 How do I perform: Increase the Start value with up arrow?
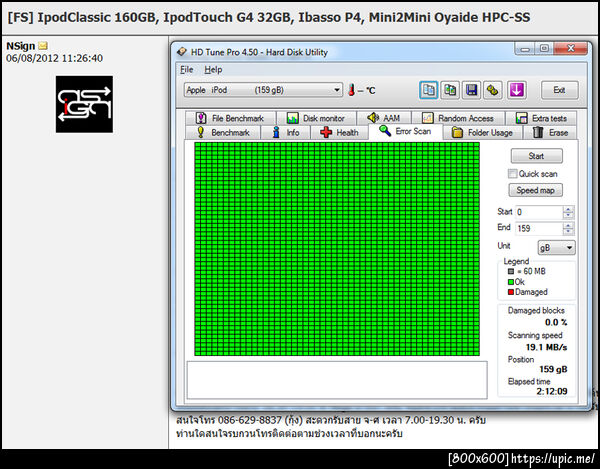(x=568, y=209)
